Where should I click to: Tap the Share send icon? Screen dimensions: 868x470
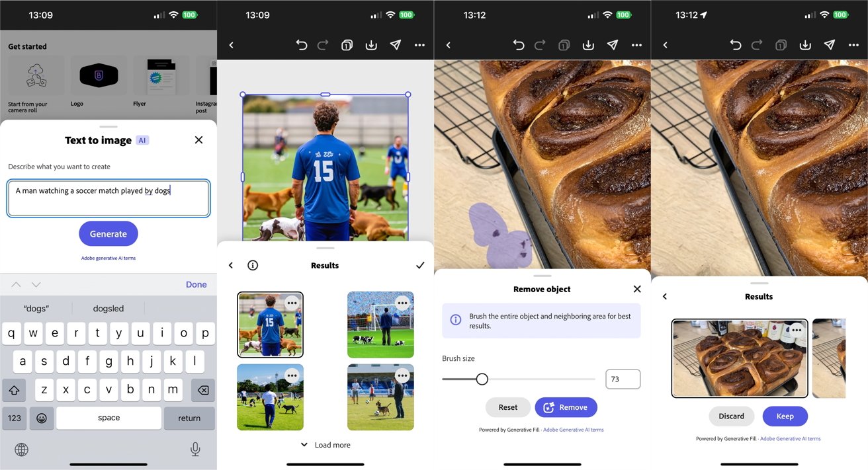(x=395, y=45)
